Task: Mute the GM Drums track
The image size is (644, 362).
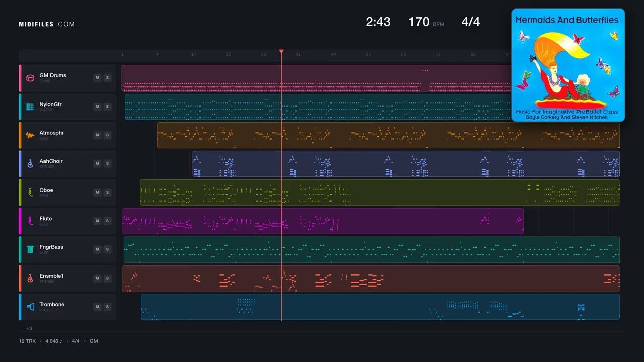Action: click(97, 78)
